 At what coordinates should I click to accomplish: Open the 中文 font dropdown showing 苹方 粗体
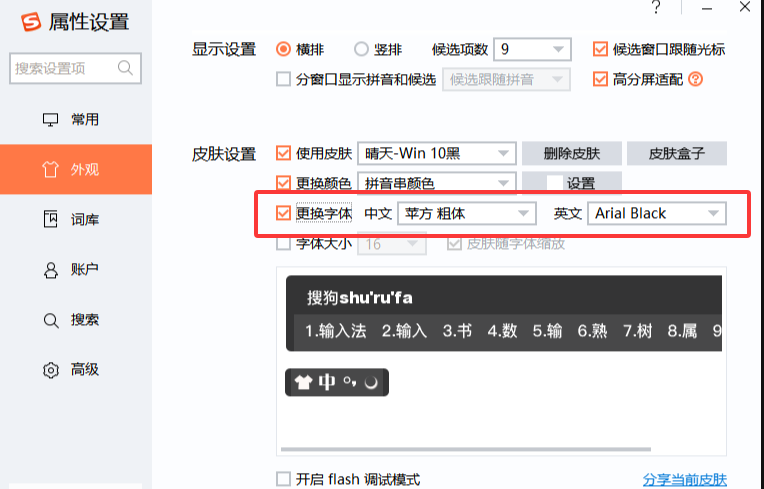(466, 213)
